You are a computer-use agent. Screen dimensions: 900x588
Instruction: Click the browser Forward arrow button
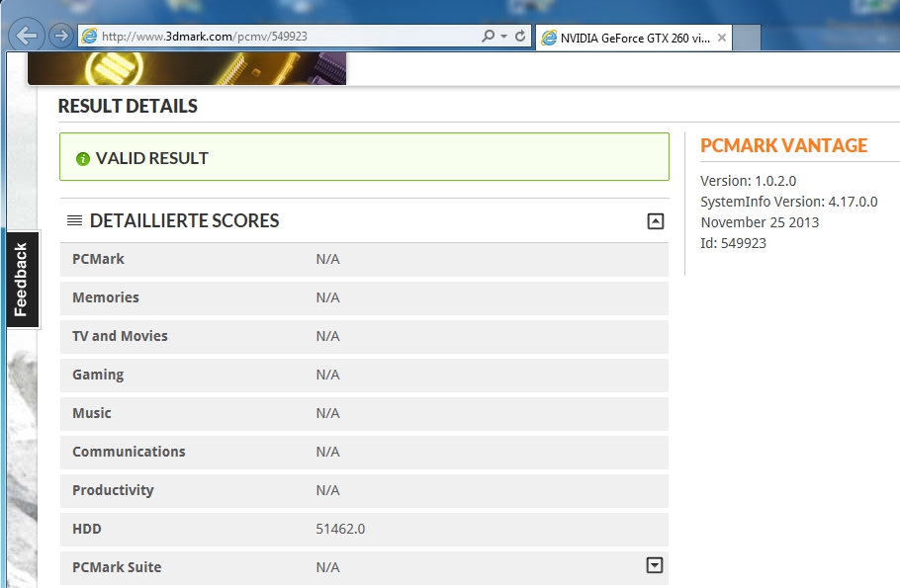pyautogui.click(x=61, y=36)
